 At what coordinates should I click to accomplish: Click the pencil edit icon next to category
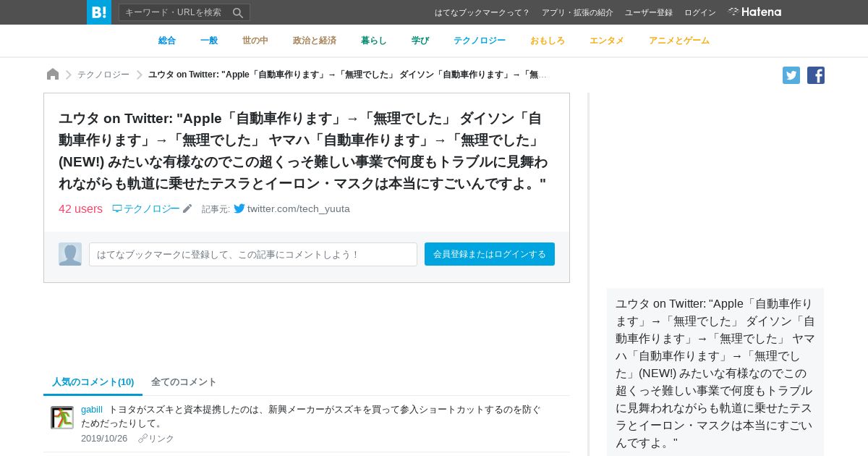(x=187, y=208)
